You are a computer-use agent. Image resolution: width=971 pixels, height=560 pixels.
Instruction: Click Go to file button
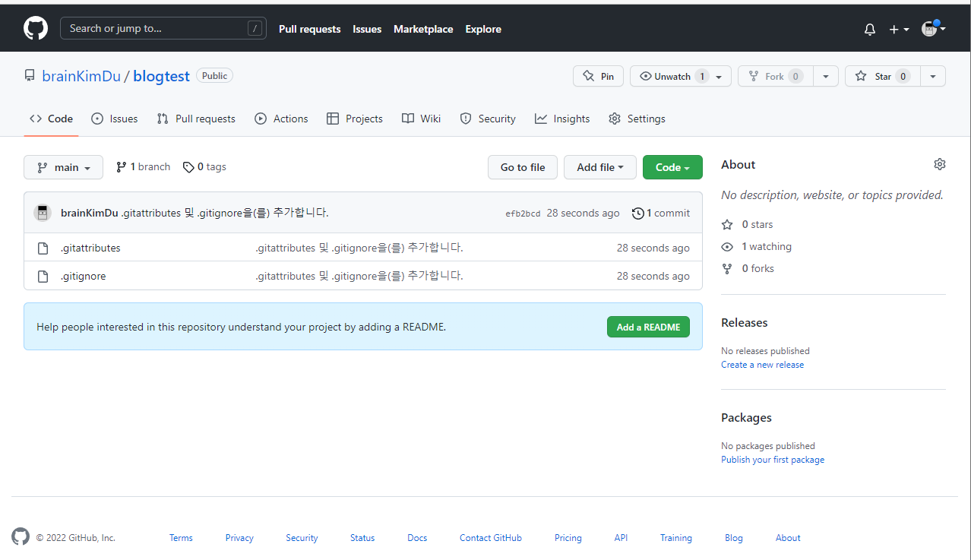tap(523, 167)
